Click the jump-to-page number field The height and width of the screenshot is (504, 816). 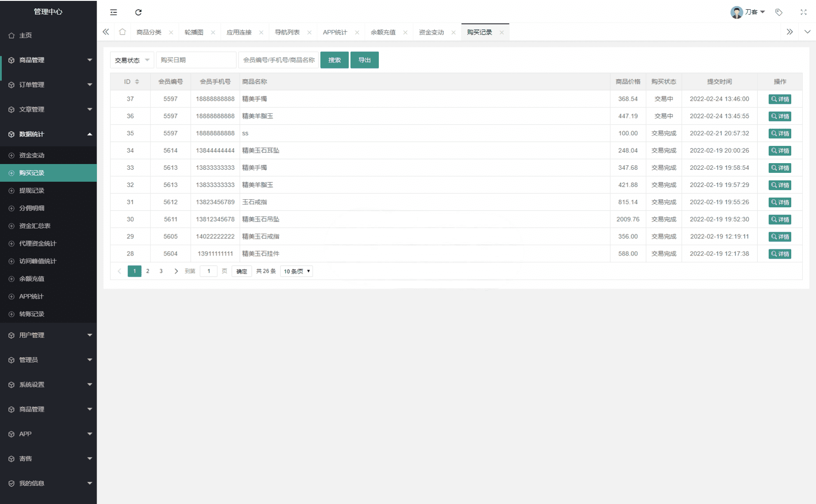pyautogui.click(x=208, y=271)
